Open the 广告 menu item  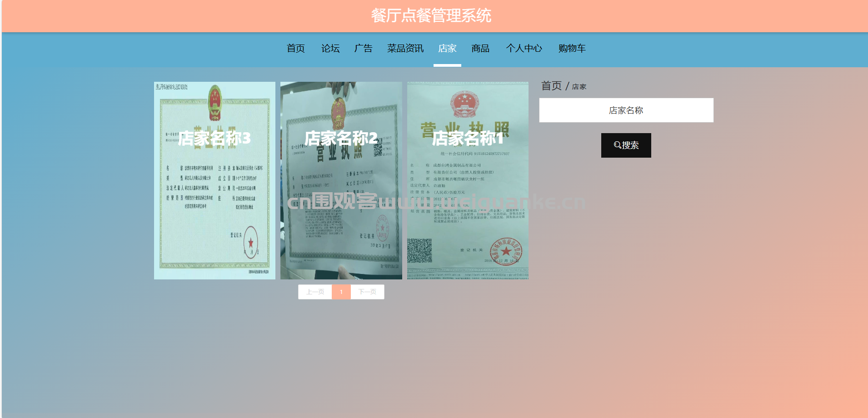(364, 48)
